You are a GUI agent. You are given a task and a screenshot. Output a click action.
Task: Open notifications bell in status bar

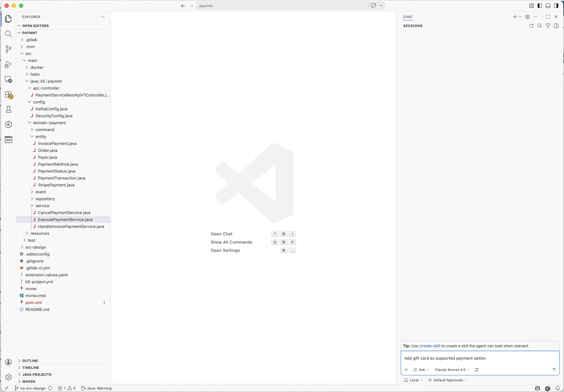click(x=558, y=388)
